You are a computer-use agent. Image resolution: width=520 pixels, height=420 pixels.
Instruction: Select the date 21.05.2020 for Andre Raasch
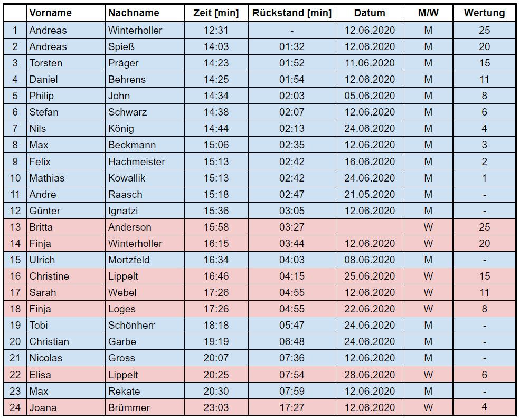pos(370,194)
